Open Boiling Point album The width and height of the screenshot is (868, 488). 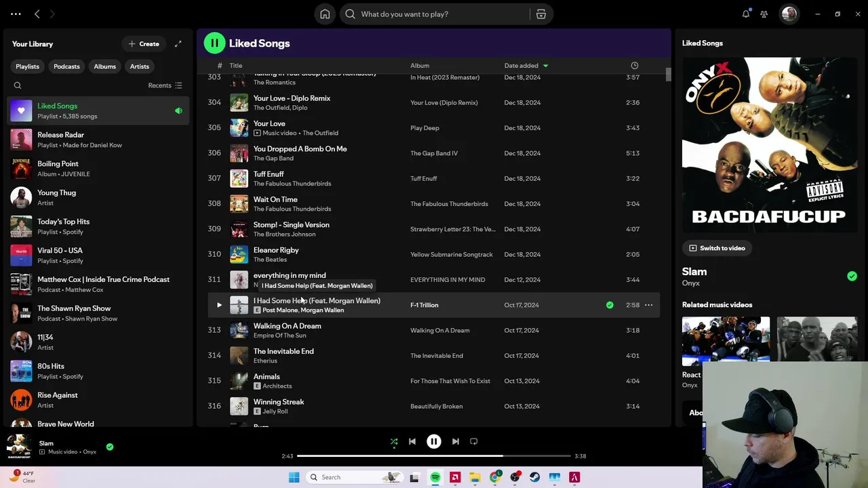[98, 169]
